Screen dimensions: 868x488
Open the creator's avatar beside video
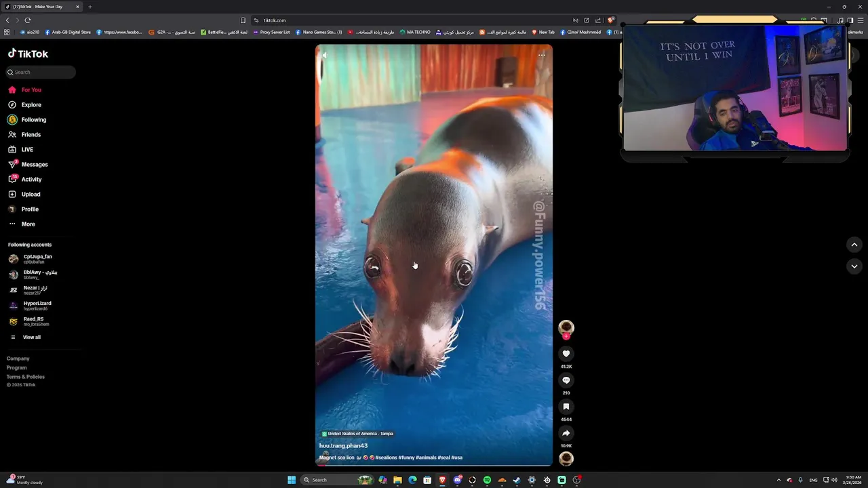point(566,328)
